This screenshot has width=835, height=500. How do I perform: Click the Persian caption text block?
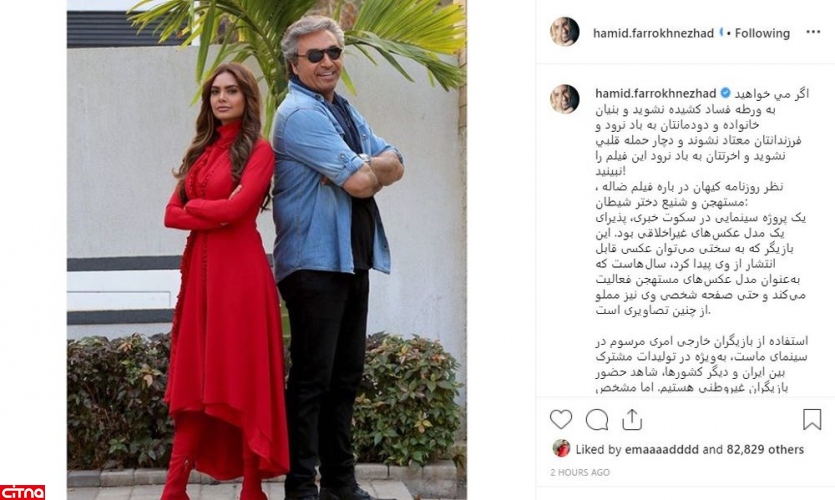[x=701, y=240]
